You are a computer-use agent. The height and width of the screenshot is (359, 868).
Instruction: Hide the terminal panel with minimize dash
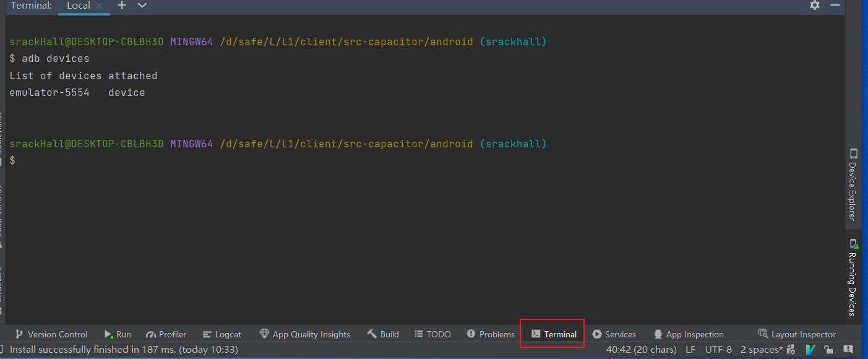[835, 5]
